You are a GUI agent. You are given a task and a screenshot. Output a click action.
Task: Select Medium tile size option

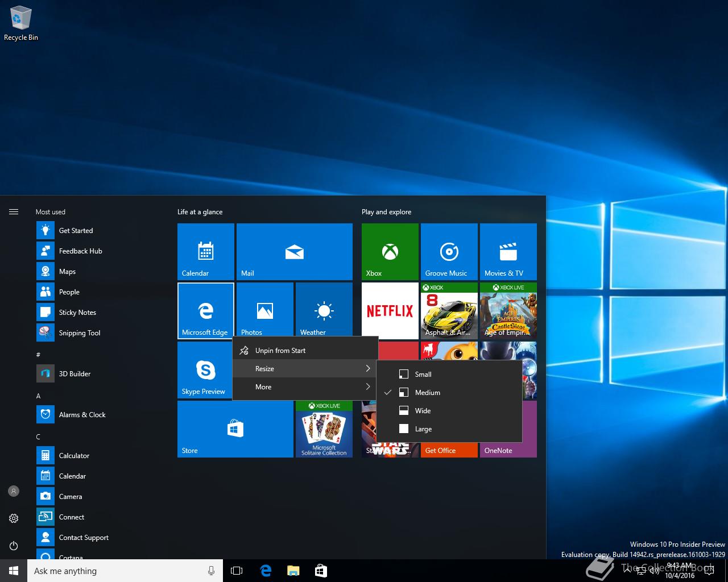coord(449,393)
